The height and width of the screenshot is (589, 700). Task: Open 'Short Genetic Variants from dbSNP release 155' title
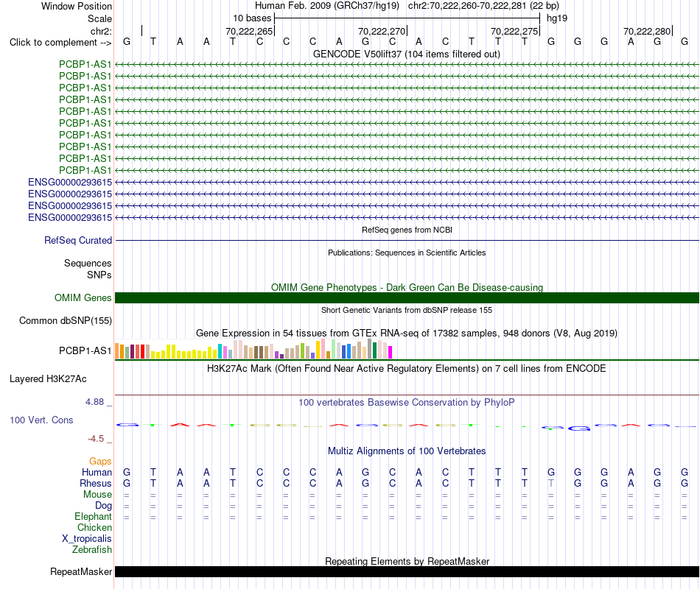point(407,310)
